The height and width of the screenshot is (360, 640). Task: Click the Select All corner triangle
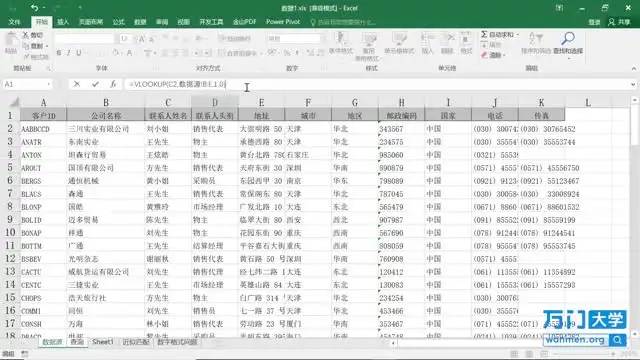point(15,102)
